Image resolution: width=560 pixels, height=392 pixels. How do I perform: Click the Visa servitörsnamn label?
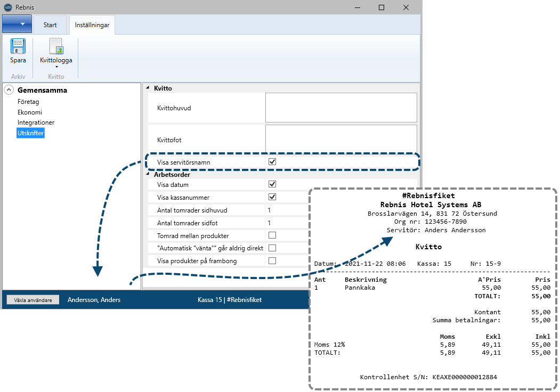coord(184,162)
